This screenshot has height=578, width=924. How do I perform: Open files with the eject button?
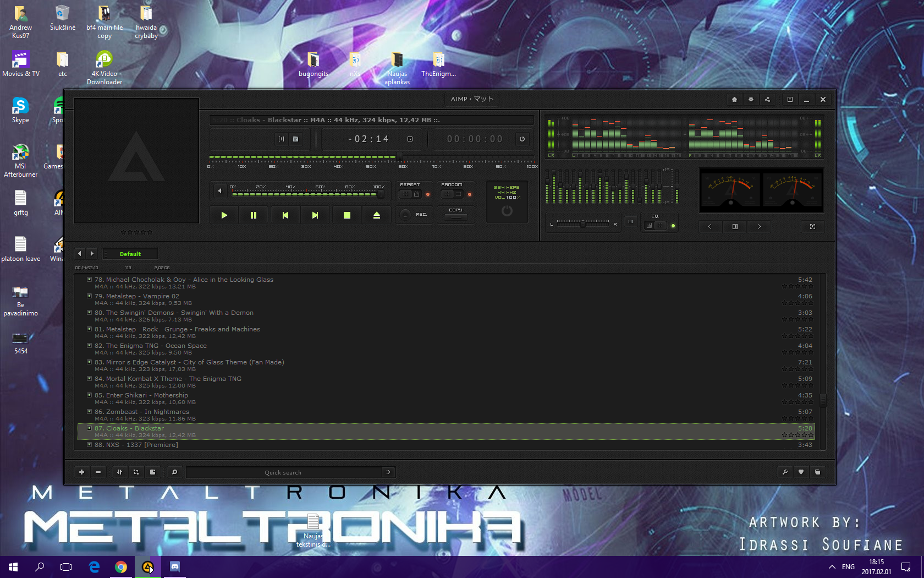click(x=377, y=215)
